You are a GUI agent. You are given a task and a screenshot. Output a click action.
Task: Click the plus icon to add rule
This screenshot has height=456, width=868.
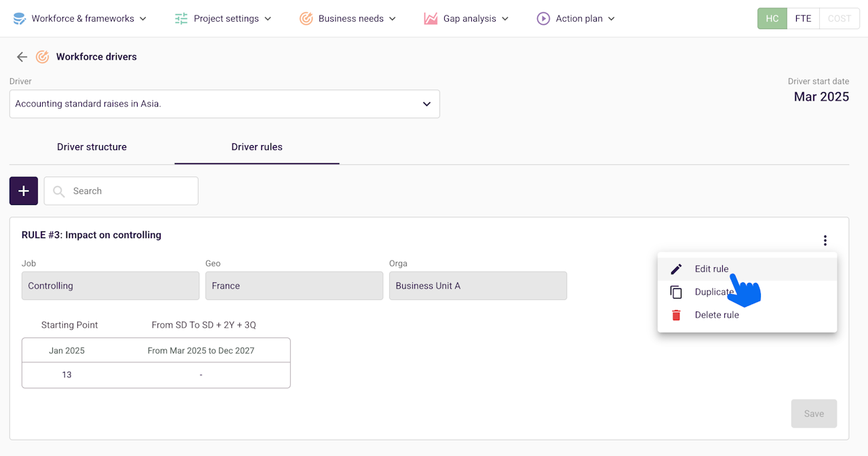click(x=24, y=191)
